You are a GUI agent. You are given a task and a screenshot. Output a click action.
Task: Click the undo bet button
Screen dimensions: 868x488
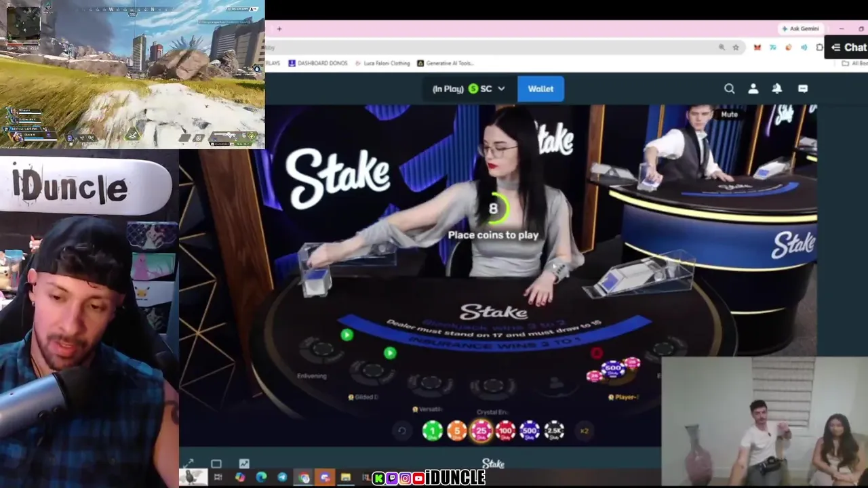[x=402, y=430]
